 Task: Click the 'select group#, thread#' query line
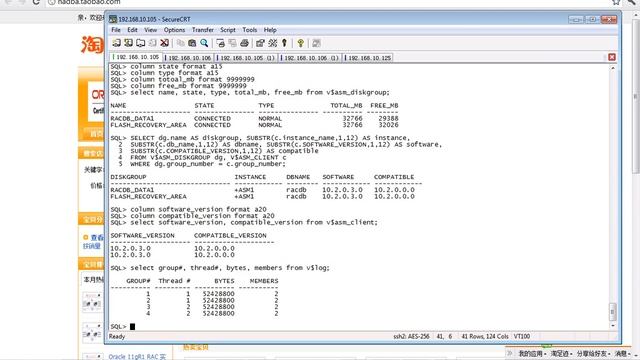[x=220, y=268]
